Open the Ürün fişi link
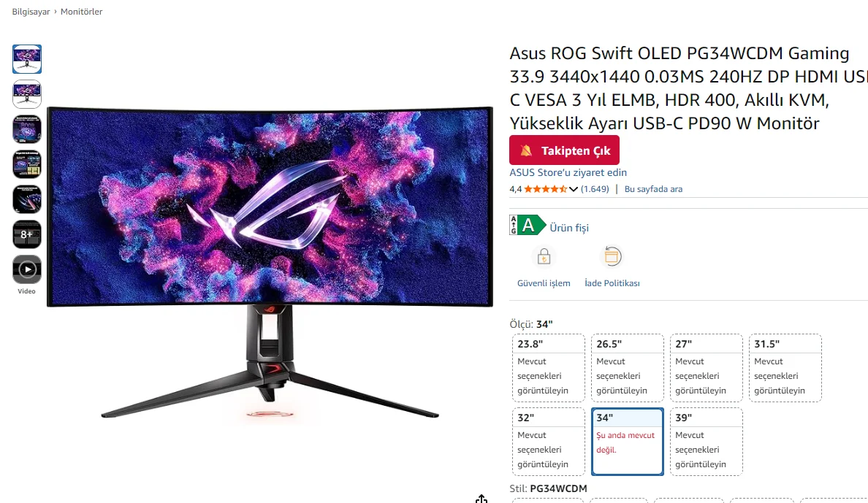868x503 pixels. (569, 228)
